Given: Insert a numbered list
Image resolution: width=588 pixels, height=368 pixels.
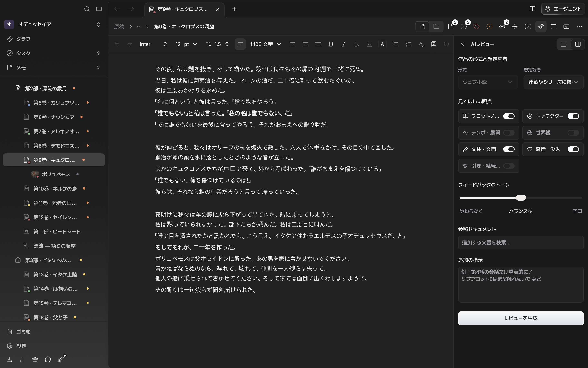Looking at the screenshot, I should click(408, 44).
